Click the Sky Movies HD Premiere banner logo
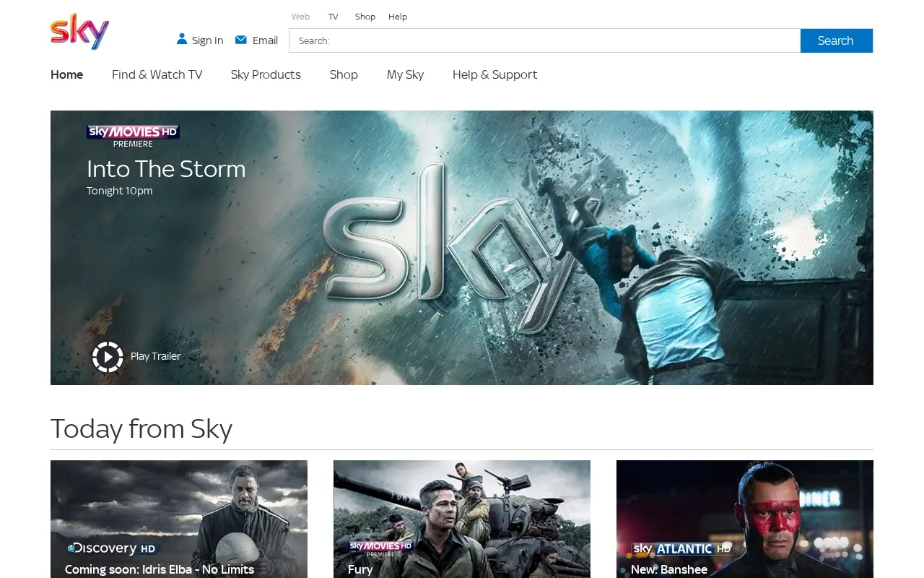This screenshot has height=578, width=924. [134, 136]
